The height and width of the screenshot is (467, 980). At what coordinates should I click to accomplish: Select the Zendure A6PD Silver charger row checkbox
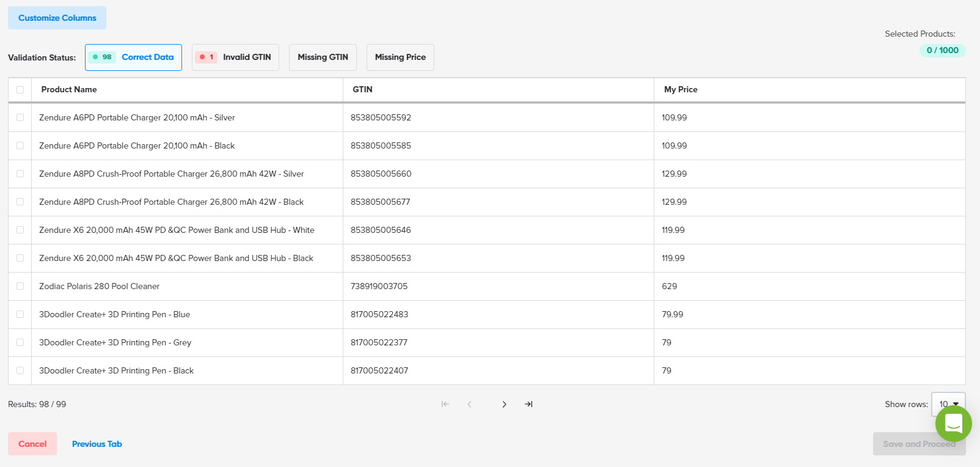click(20, 117)
